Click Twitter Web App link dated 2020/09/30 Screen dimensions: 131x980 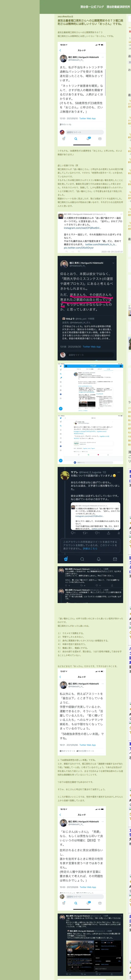pos(92,347)
